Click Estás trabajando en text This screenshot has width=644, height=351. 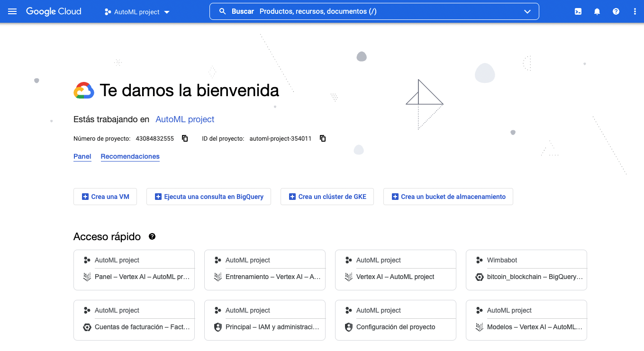pyautogui.click(x=111, y=119)
